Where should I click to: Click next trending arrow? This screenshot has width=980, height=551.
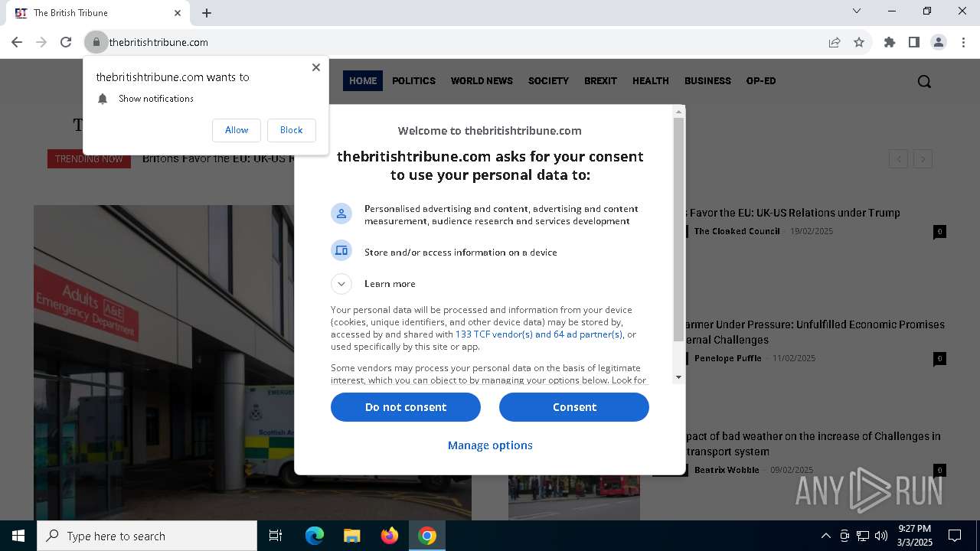click(x=923, y=159)
